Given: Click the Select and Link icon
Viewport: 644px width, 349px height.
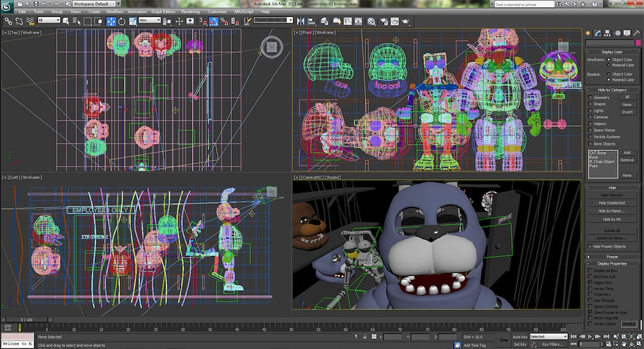Looking at the screenshot, I should pyautogui.click(x=8, y=21).
